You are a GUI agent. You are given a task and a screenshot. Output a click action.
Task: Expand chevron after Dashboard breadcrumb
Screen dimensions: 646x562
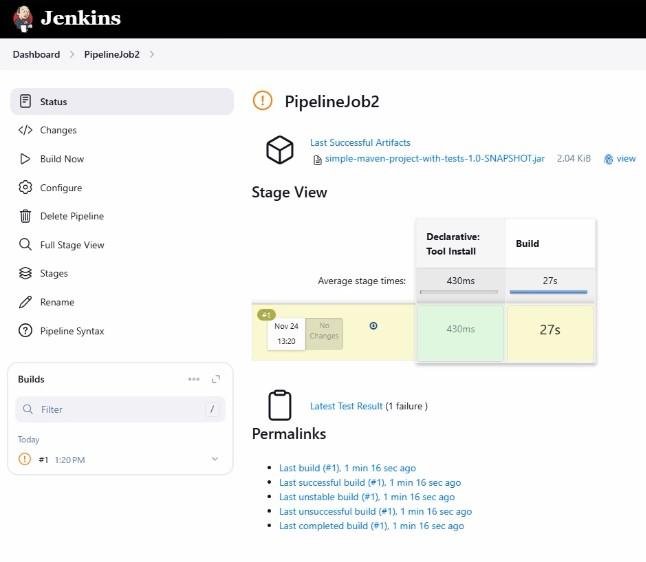point(72,54)
